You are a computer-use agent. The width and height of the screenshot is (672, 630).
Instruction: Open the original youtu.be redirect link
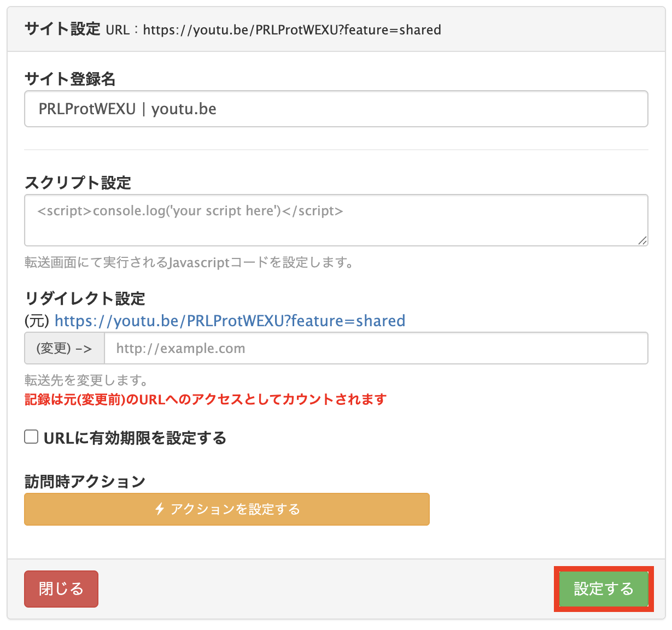pyautogui.click(x=230, y=321)
